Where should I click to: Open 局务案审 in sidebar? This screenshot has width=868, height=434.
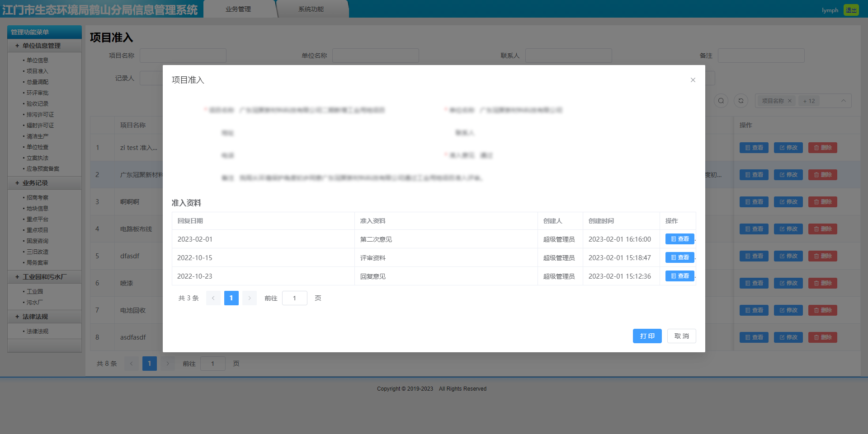(x=37, y=262)
